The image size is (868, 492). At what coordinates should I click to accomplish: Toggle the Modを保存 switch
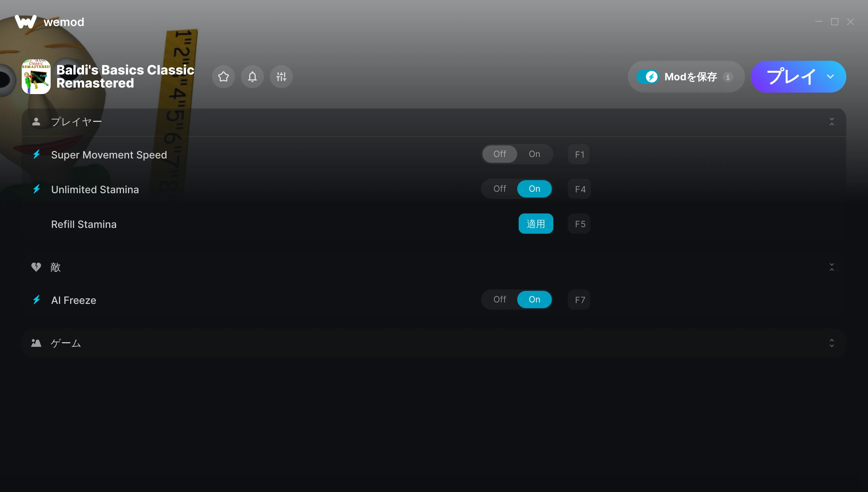point(648,77)
